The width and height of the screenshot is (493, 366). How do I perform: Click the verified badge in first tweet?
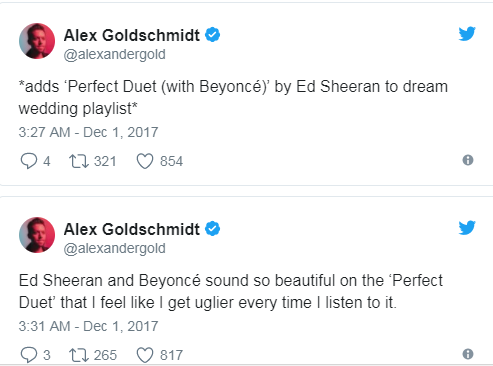tap(212, 35)
